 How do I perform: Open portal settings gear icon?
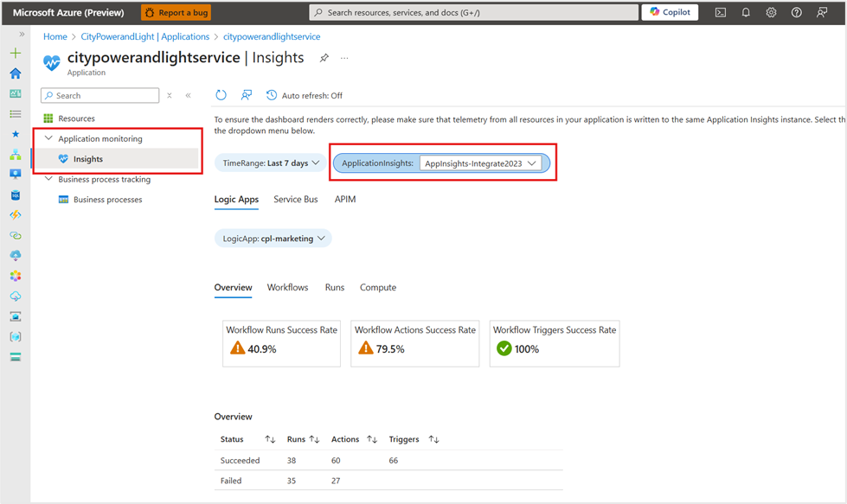point(772,12)
